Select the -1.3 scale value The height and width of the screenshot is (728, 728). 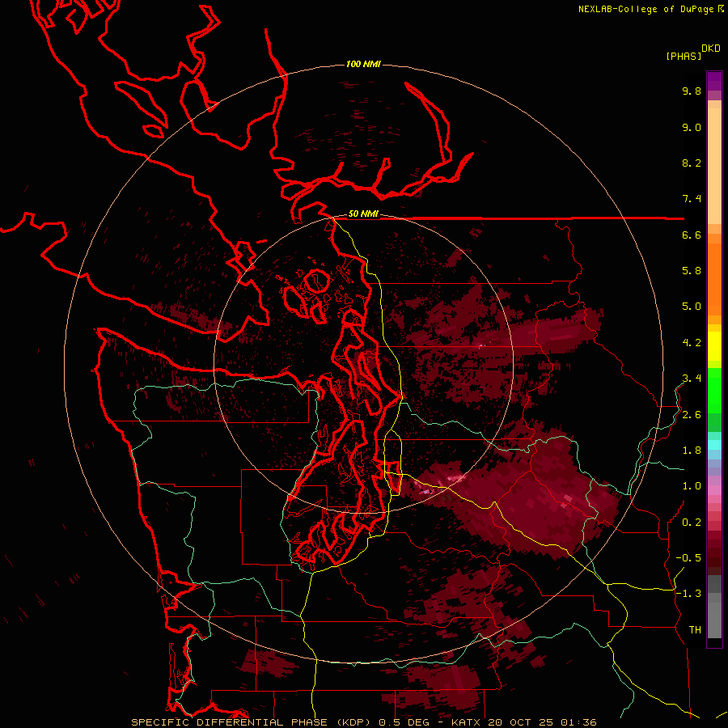(688, 594)
